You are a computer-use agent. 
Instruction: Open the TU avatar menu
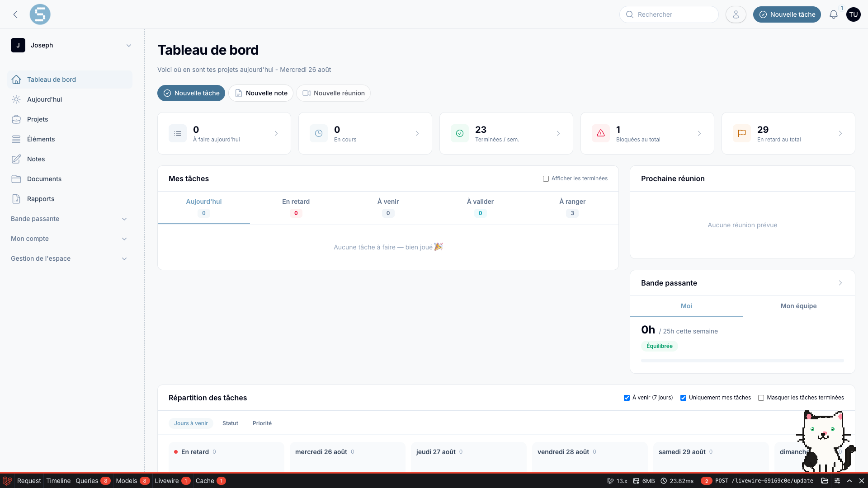pos(853,14)
